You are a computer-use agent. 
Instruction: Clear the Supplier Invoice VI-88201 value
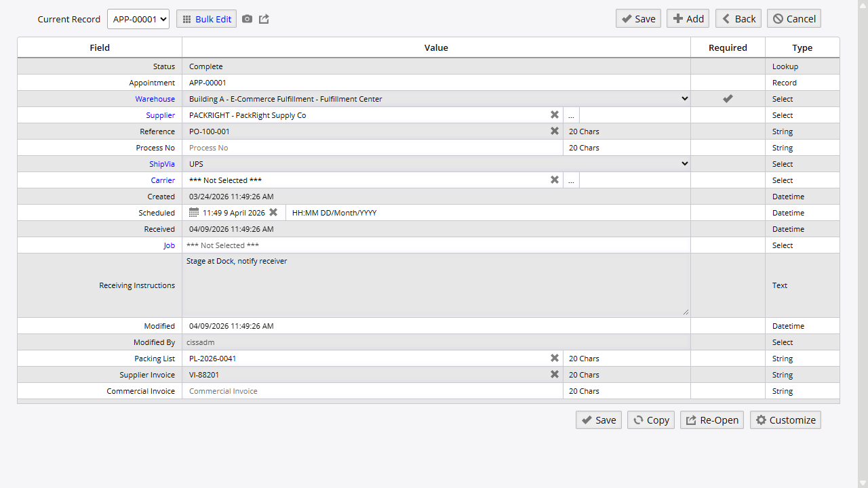click(554, 375)
